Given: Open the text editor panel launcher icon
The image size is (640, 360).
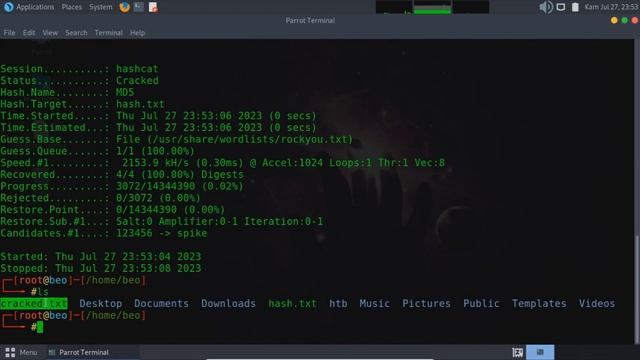Looking at the screenshot, I should pos(153,7).
